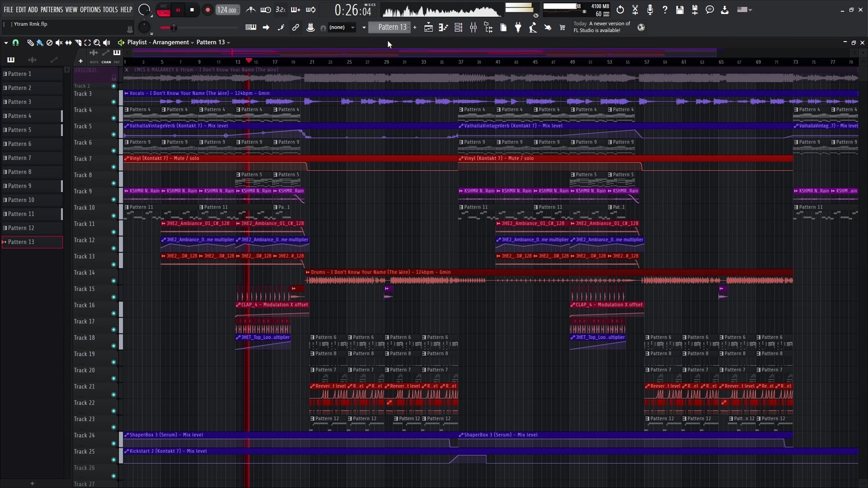Image resolution: width=868 pixels, height=488 pixels.
Task: Switch PAT/SONG mode toggle
Action: (x=164, y=10)
